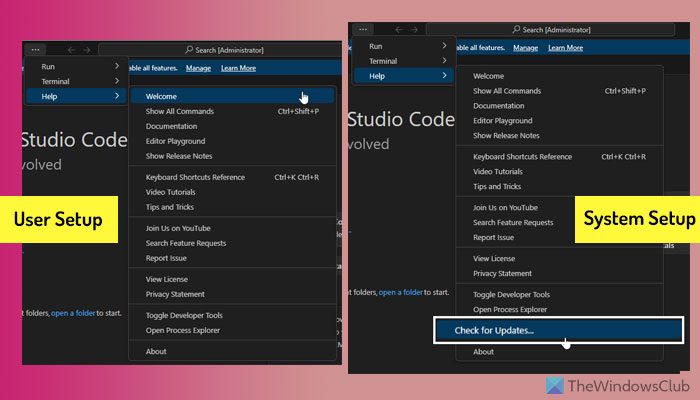This screenshot has height=400, width=700.
Task: Select Welcome in User Setup Help menu
Action: [232, 96]
